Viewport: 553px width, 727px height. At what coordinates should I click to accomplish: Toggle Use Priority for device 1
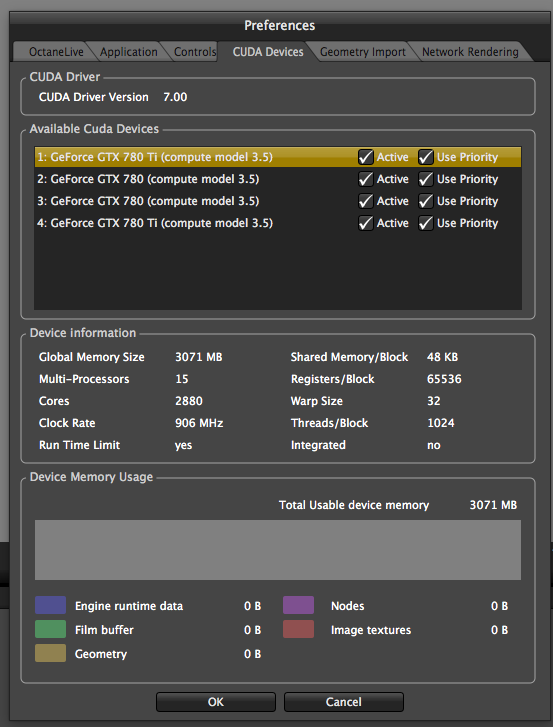tap(426, 157)
